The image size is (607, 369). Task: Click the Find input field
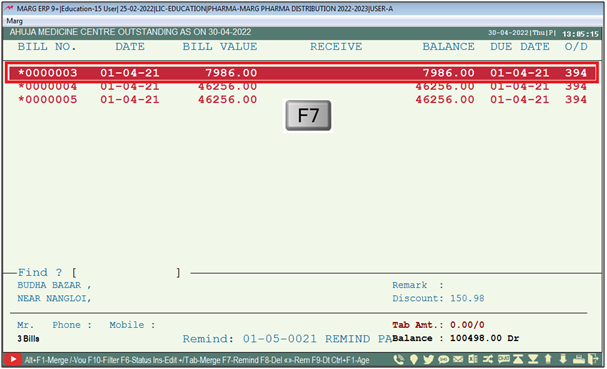click(x=126, y=273)
